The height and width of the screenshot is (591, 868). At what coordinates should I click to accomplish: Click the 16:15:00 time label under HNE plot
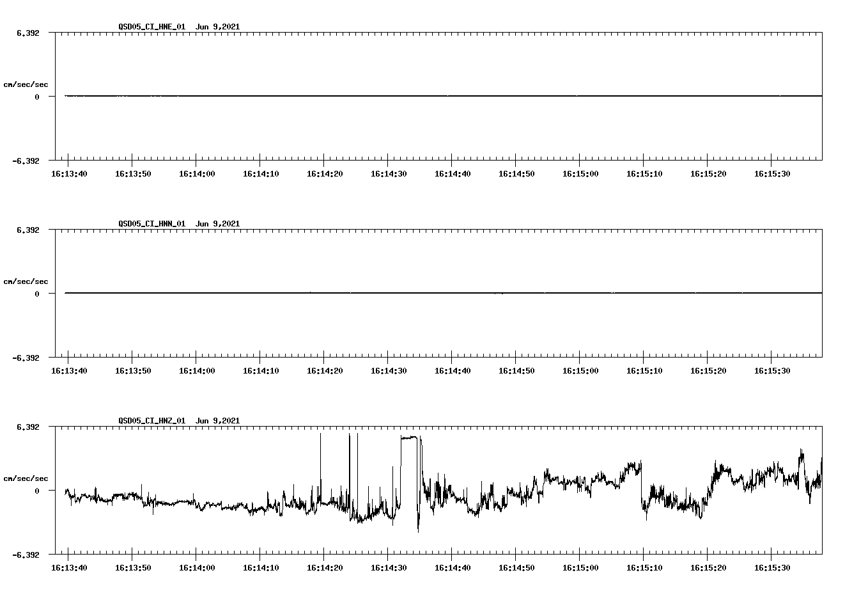580,174
